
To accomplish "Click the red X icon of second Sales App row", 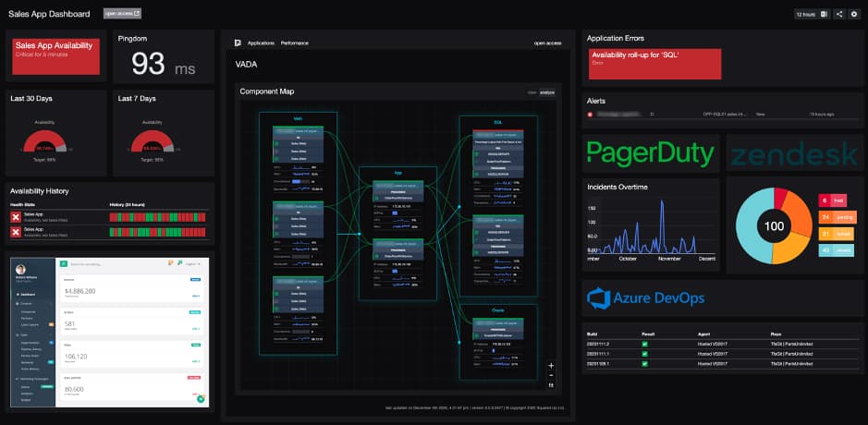I will tap(16, 232).
